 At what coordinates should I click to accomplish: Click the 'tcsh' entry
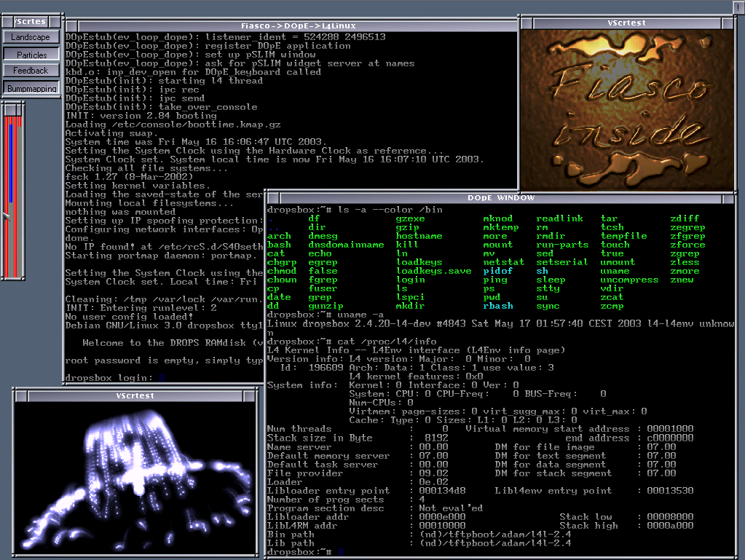click(612, 227)
